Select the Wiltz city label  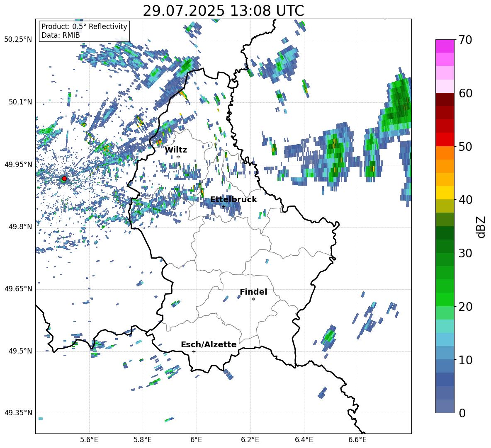coord(176,150)
